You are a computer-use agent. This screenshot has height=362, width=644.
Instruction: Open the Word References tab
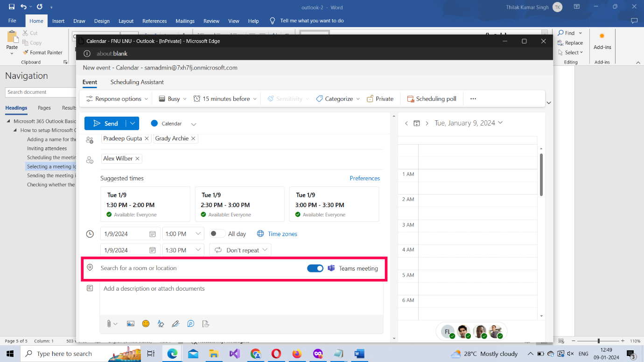point(154,21)
